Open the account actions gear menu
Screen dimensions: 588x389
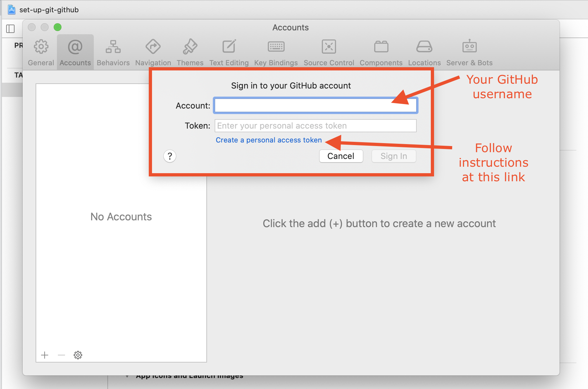78,355
